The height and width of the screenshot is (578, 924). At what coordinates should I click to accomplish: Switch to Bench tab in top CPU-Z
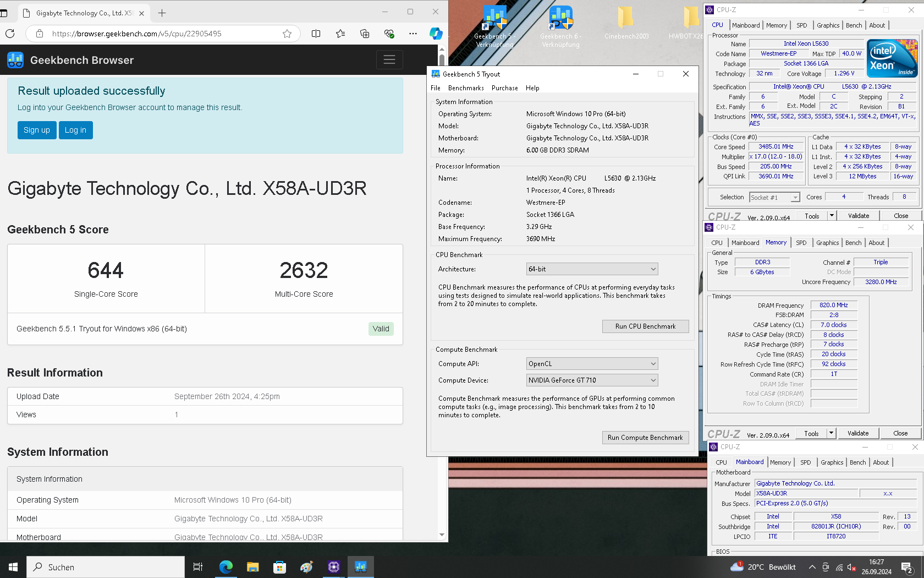[x=854, y=25]
